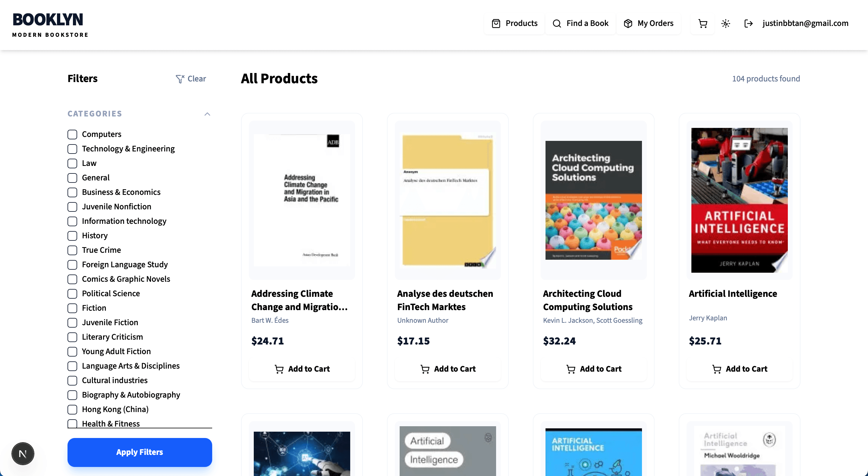Click the '$32.24' price
868x476 pixels.
559,341
